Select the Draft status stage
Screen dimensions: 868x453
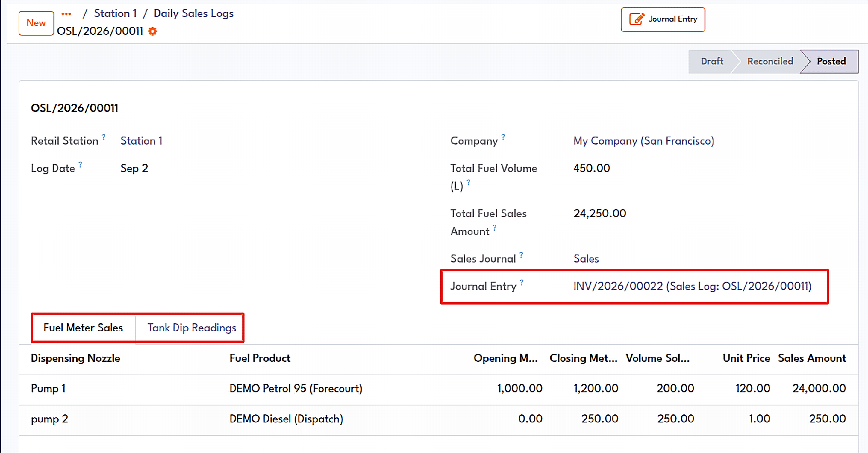pyautogui.click(x=712, y=61)
